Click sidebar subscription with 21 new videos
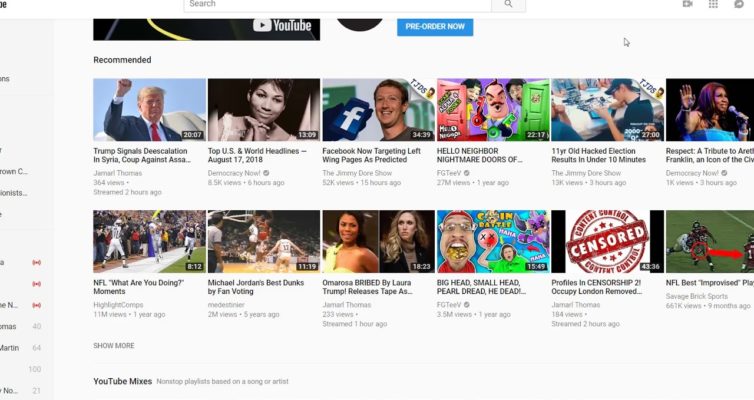The width and height of the screenshot is (754, 400). click(21, 391)
